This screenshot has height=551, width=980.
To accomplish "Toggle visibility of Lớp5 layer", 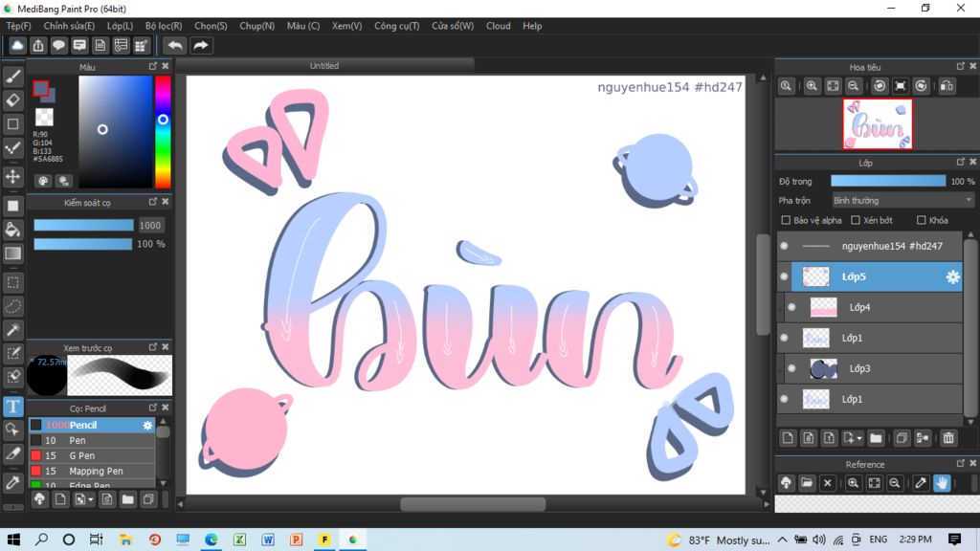I will [x=785, y=276].
